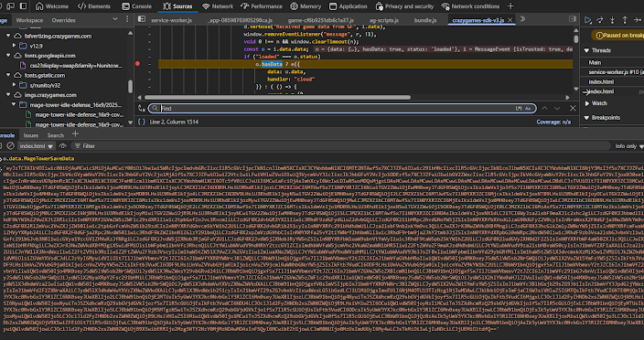The image size is (644, 340).
Task: Switch to Overrides navigator tab
Action: pos(63,20)
